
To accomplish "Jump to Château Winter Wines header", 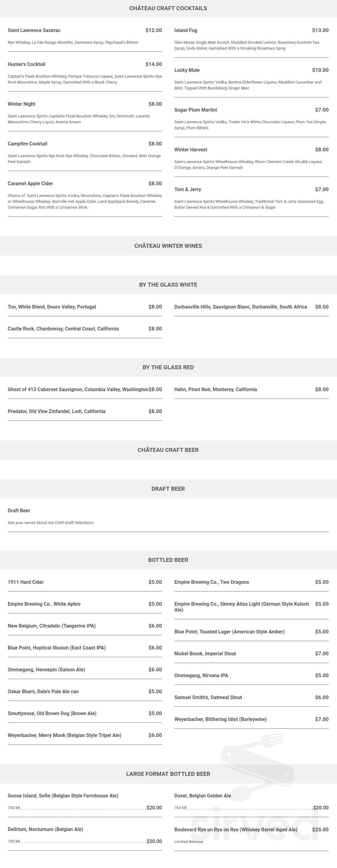I will [168, 246].
